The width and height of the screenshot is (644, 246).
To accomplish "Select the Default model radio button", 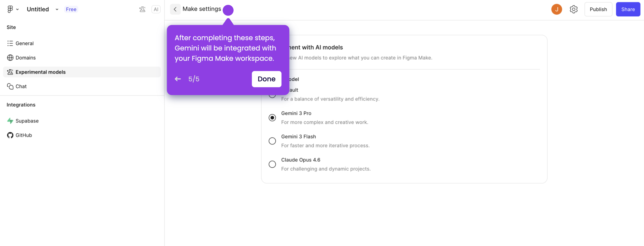I will [x=272, y=96].
